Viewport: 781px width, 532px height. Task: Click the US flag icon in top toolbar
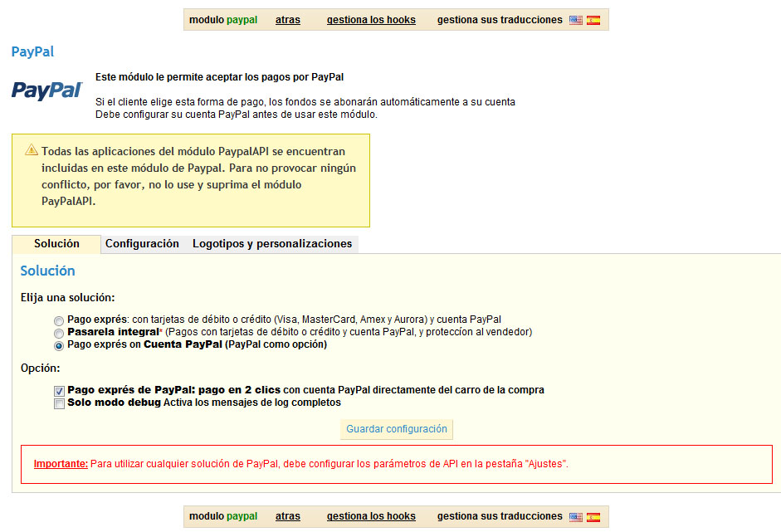coord(576,21)
